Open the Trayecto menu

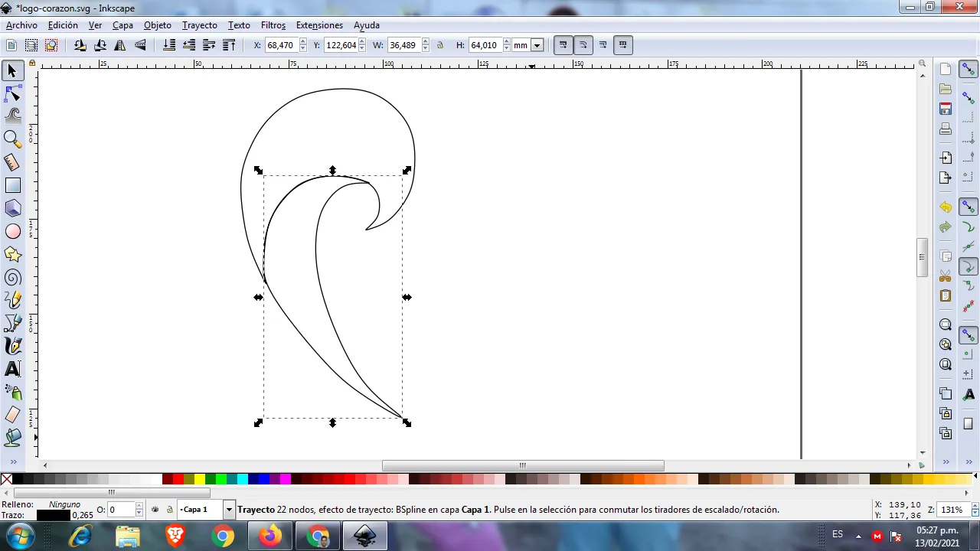tap(200, 25)
